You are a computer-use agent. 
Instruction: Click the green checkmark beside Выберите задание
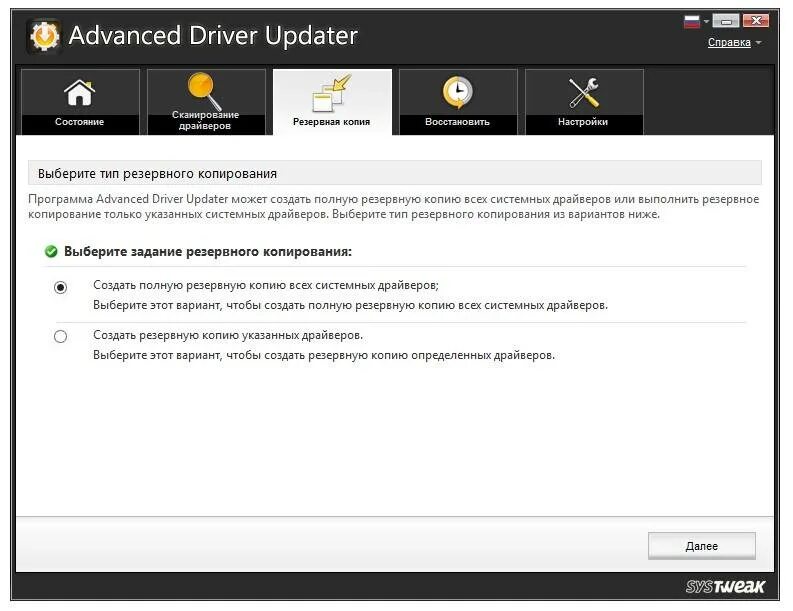point(51,251)
